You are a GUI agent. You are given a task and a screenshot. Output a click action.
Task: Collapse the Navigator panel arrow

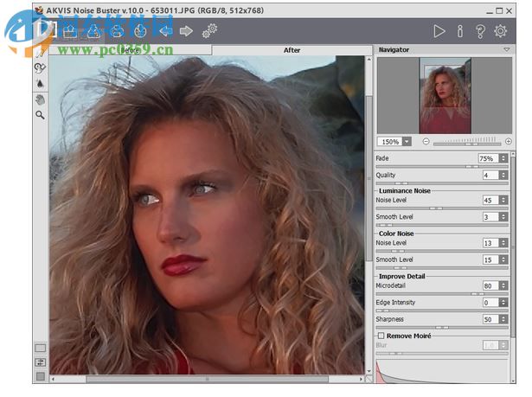(507, 50)
